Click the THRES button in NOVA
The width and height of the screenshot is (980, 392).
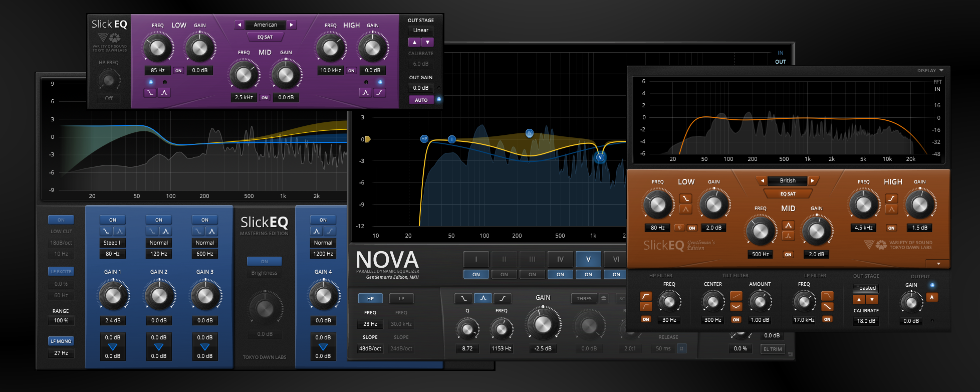pos(584,298)
